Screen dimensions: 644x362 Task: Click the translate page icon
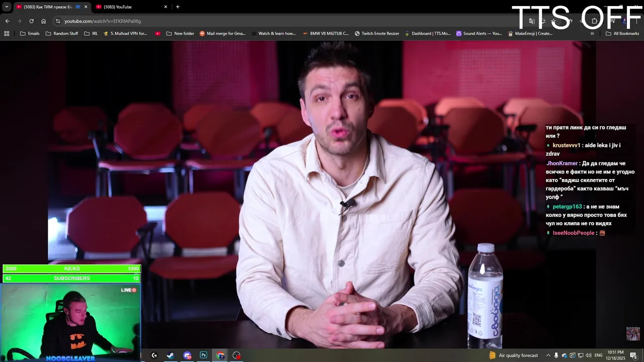click(x=532, y=21)
